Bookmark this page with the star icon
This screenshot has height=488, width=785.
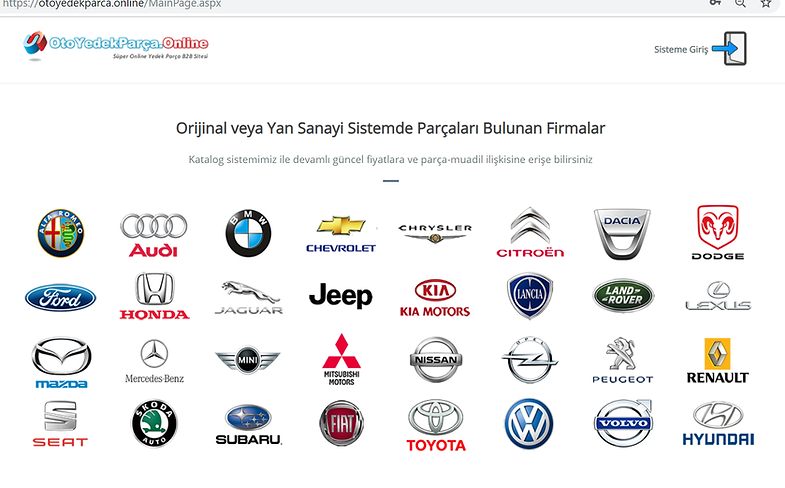click(765, 4)
